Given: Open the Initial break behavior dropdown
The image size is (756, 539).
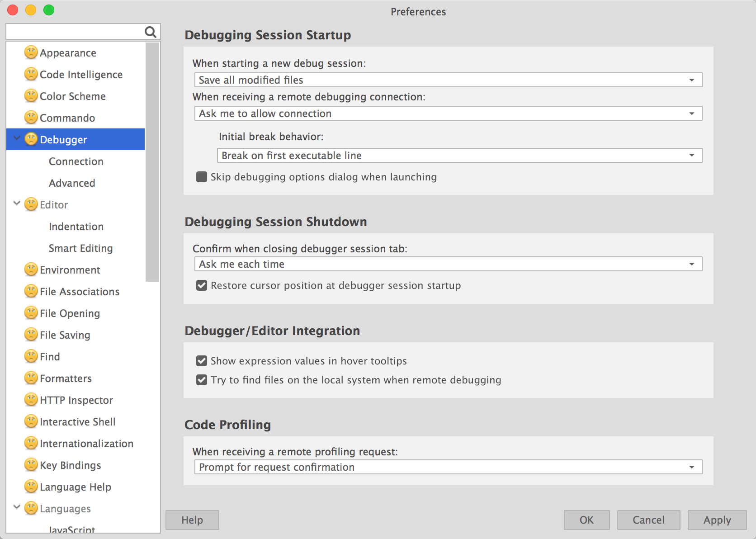Looking at the screenshot, I should click(x=459, y=156).
